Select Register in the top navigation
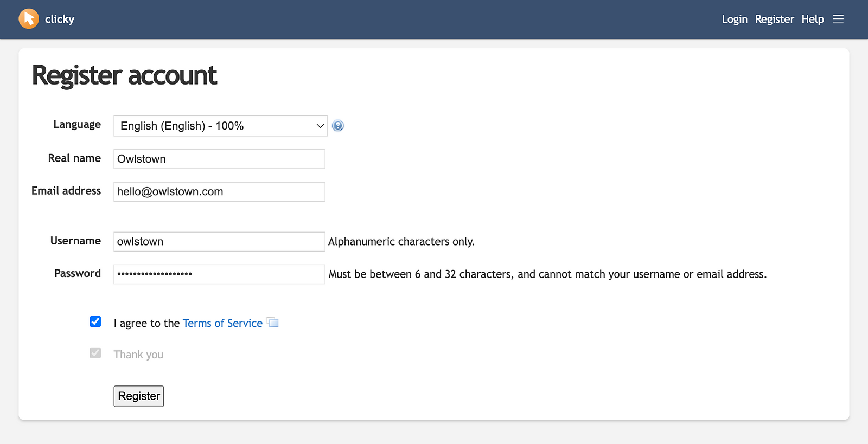 774,19
